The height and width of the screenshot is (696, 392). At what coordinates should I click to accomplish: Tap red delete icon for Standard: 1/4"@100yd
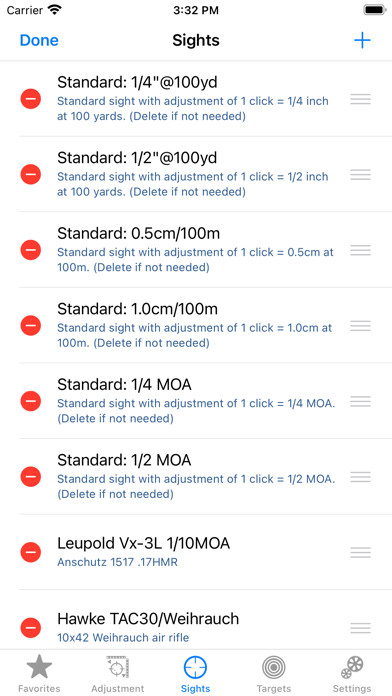(31, 99)
